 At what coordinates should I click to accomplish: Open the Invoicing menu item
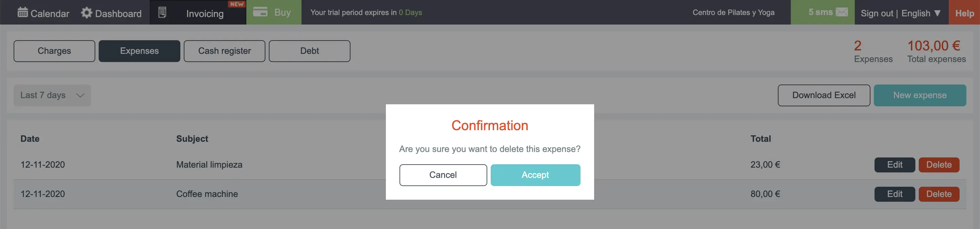(205, 14)
